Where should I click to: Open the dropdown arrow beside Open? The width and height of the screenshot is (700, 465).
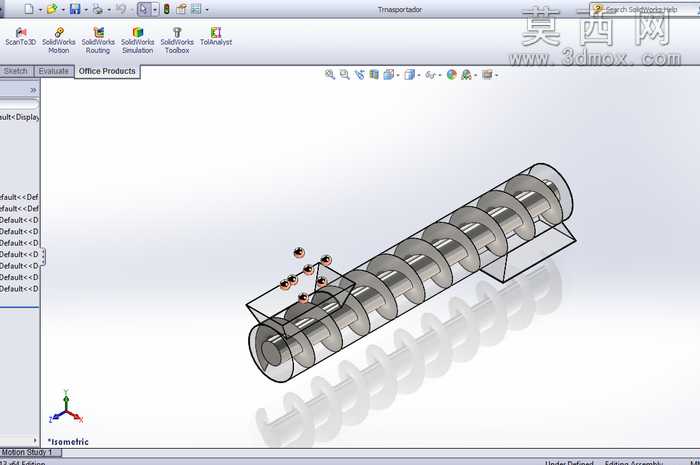point(63,9)
